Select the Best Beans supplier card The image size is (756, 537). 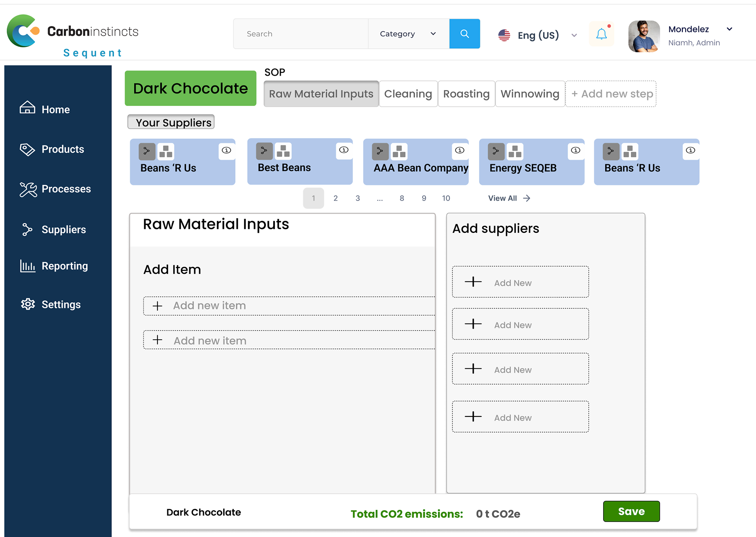pos(300,162)
